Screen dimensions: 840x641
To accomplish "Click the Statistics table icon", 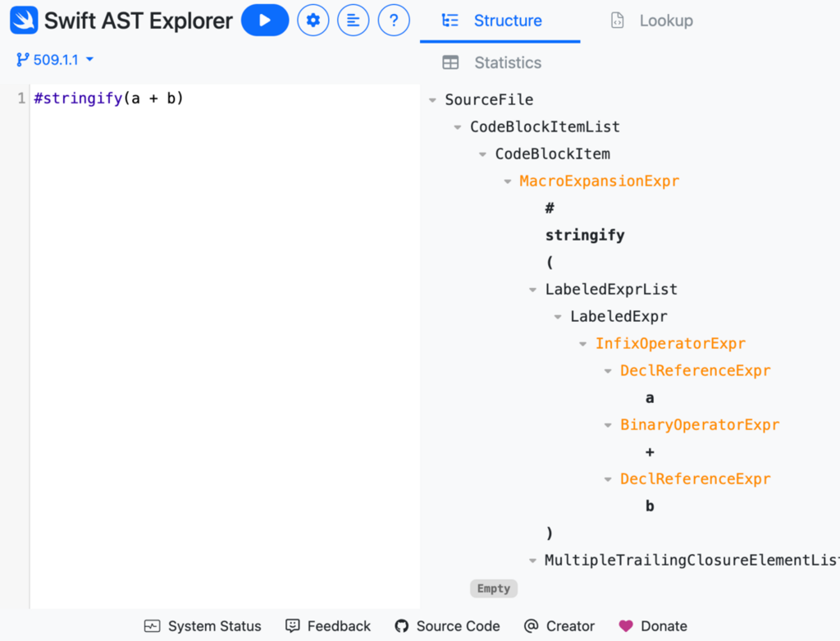I will [x=450, y=62].
